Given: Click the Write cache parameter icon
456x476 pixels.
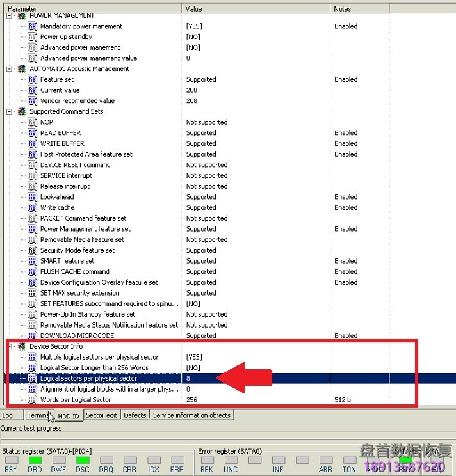Looking at the screenshot, I should pyautogui.click(x=32, y=208).
